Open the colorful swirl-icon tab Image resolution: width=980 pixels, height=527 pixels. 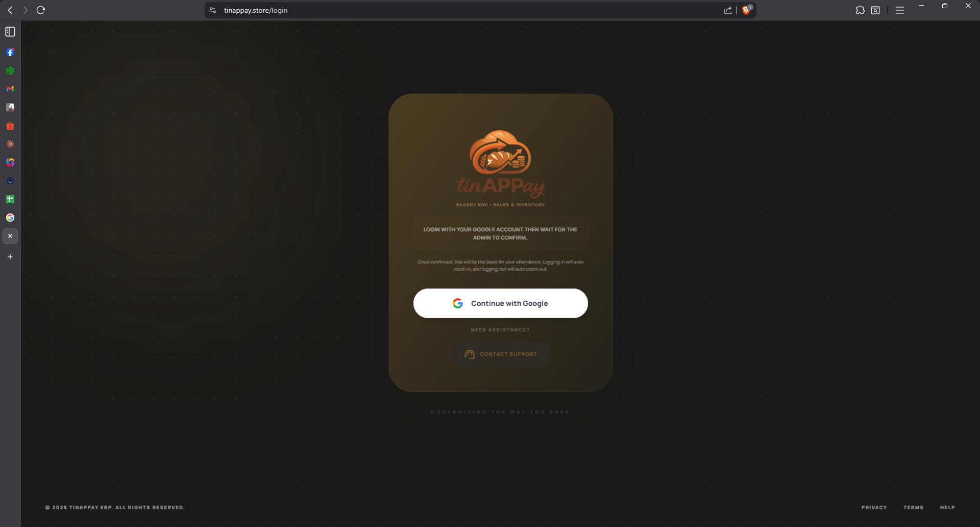[x=10, y=162]
